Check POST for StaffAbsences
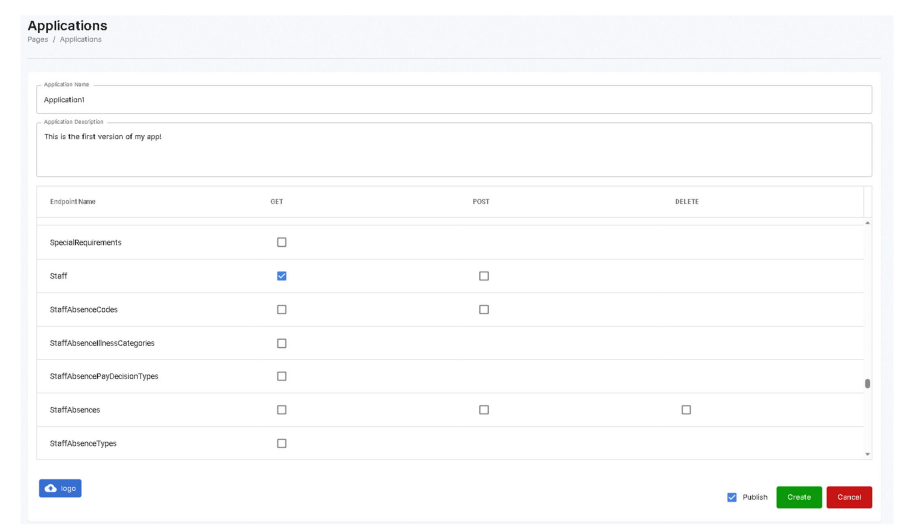 (484, 410)
